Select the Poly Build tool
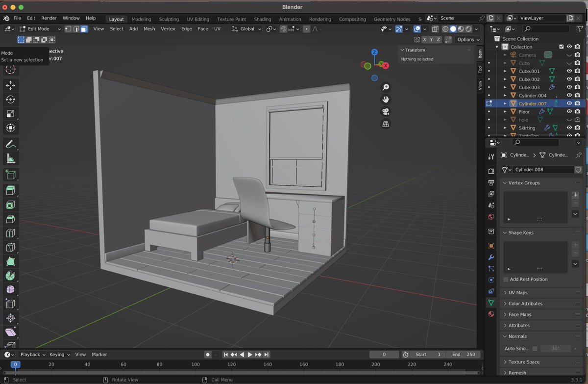 tap(10, 261)
